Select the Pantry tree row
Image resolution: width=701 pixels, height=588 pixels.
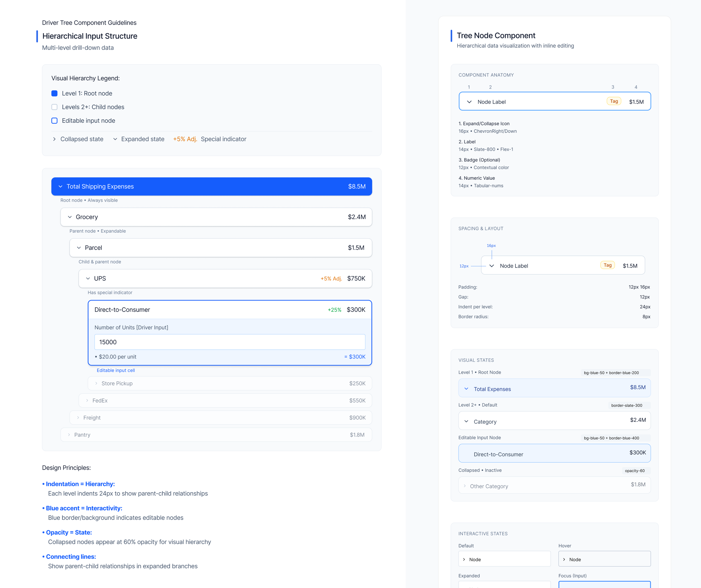coord(216,435)
